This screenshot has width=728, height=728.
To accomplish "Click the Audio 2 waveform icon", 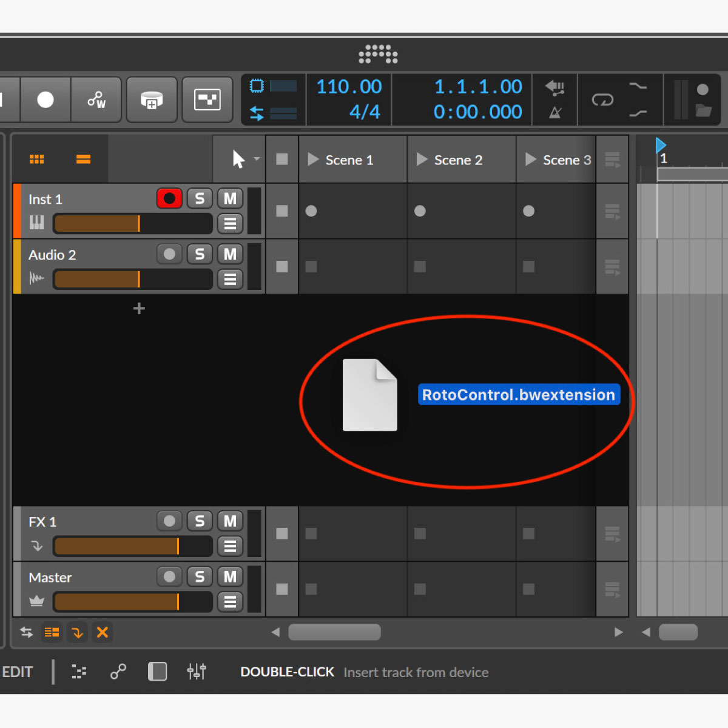I will click(37, 278).
